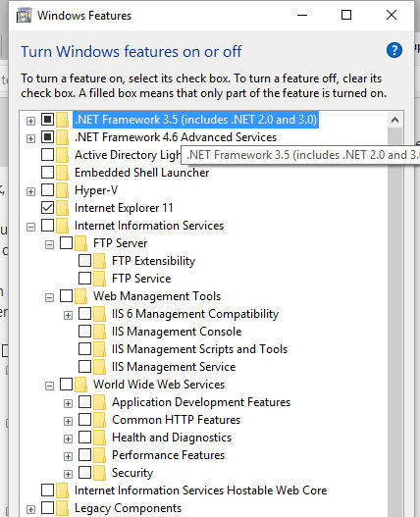420x517 pixels.
Task: Check the FTP Server checkbox
Action: (x=67, y=242)
